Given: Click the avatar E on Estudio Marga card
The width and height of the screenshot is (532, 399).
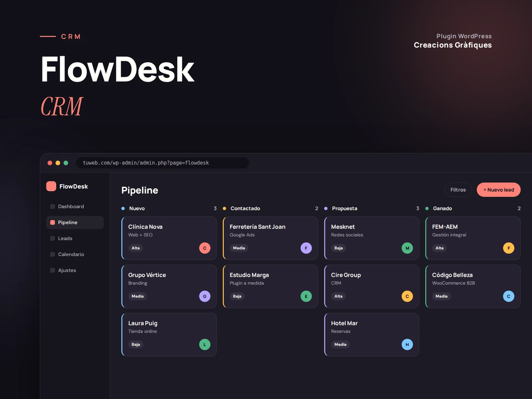Looking at the screenshot, I should [306, 296].
